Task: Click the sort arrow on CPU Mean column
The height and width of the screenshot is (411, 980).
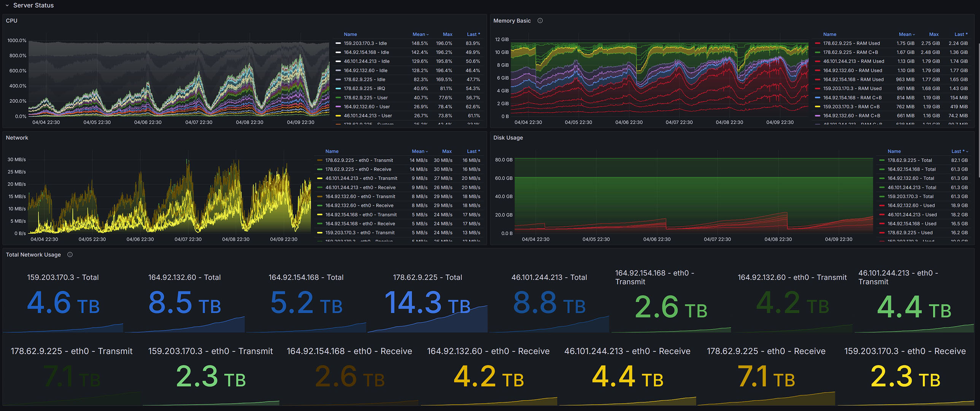Action: coord(428,34)
